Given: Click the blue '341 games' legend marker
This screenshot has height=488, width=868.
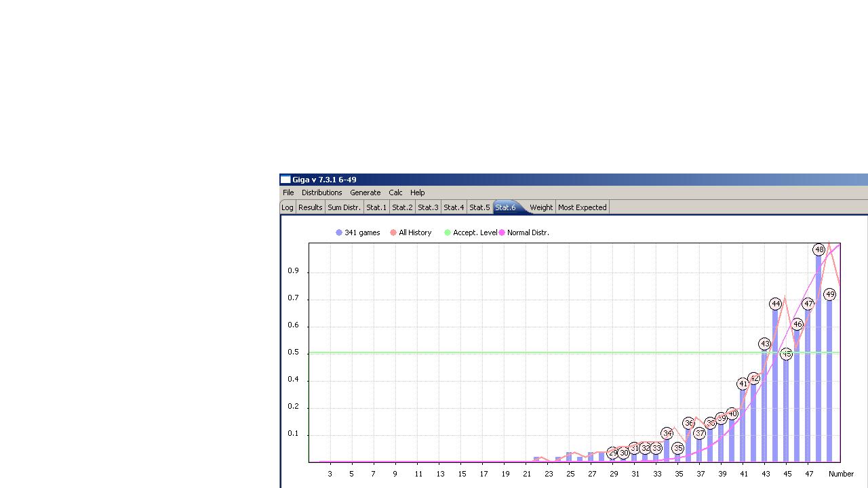Looking at the screenshot, I should tap(339, 232).
